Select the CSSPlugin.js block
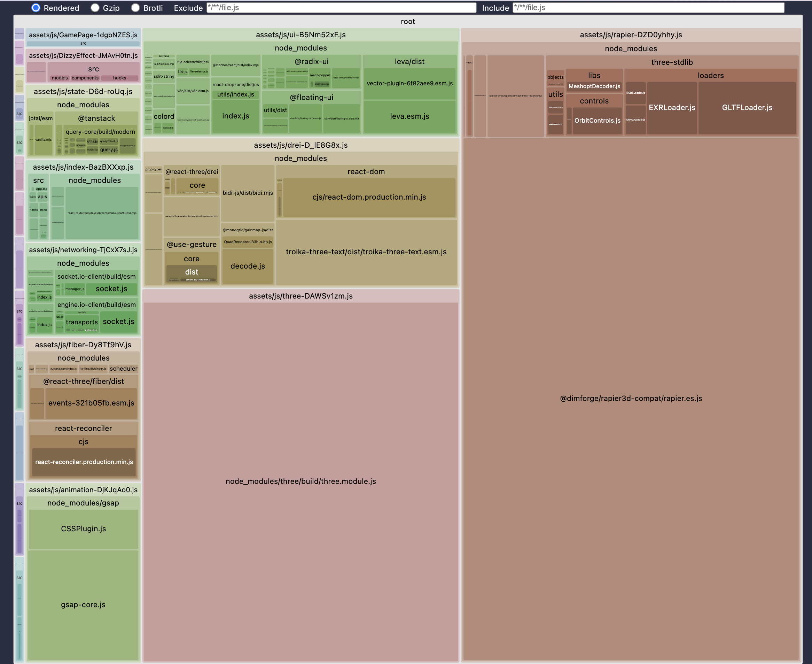The width and height of the screenshot is (812, 664). (x=83, y=528)
